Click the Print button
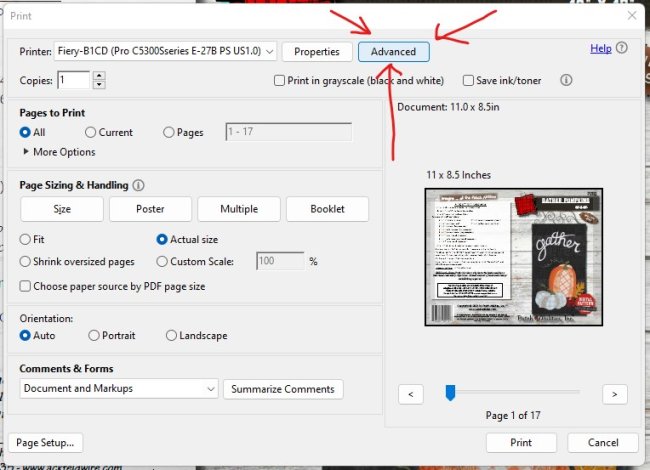The width and height of the screenshot is (650, 470). tap(521, 443)
